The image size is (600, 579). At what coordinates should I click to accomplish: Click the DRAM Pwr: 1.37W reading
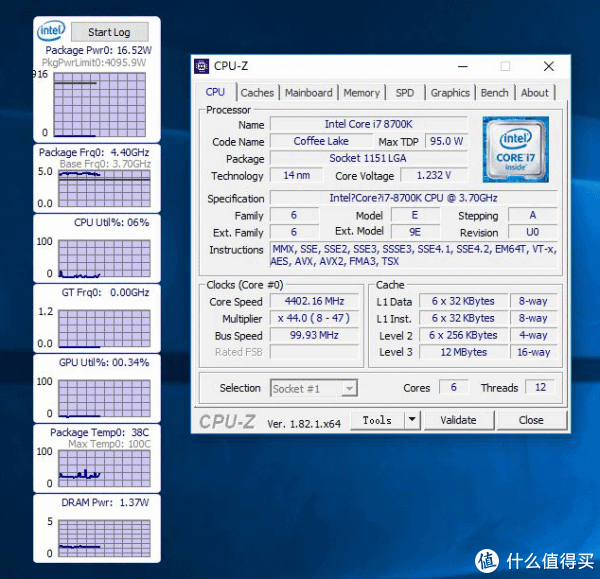coord(105,502)
